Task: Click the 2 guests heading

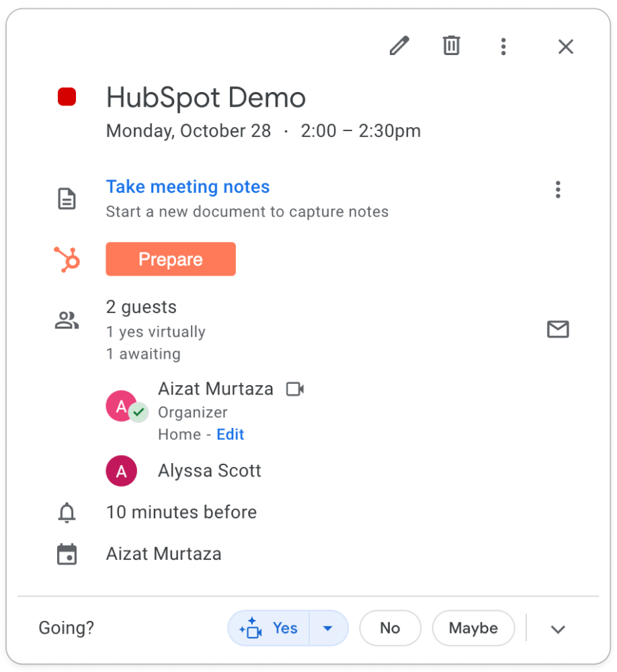Action: 141,307
